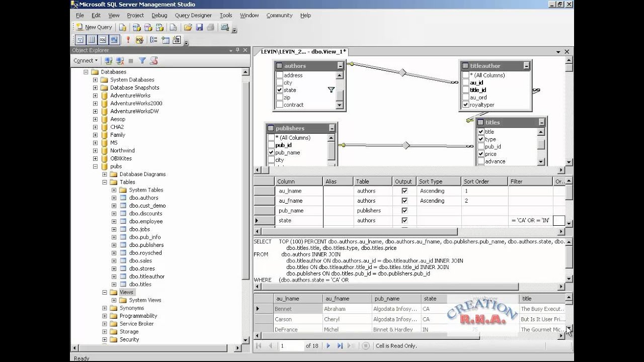Click the Add Table icon

coord(165,40)
